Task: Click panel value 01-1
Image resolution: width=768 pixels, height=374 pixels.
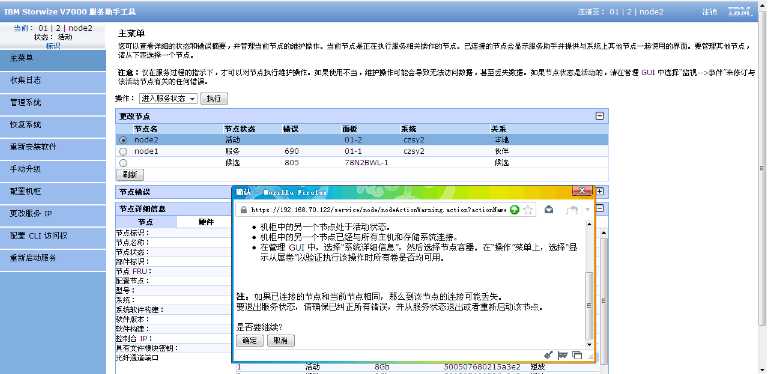Action: 353,152
